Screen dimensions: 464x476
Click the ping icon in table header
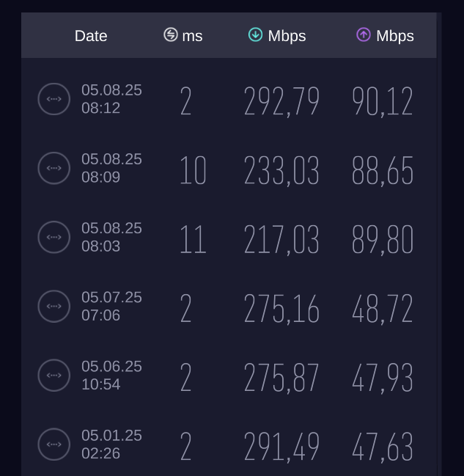pos(171,34)
